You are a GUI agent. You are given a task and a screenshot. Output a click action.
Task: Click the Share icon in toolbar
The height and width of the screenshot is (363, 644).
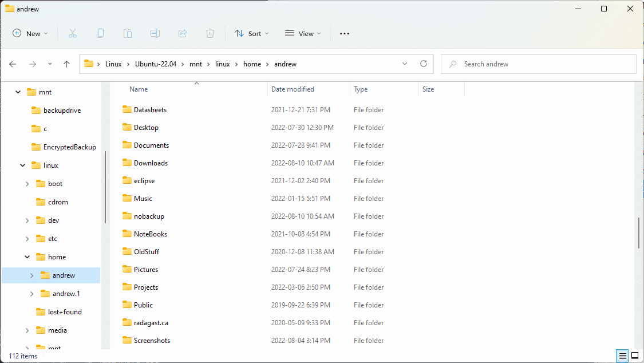pyautogui.click(x=183, y=34)
